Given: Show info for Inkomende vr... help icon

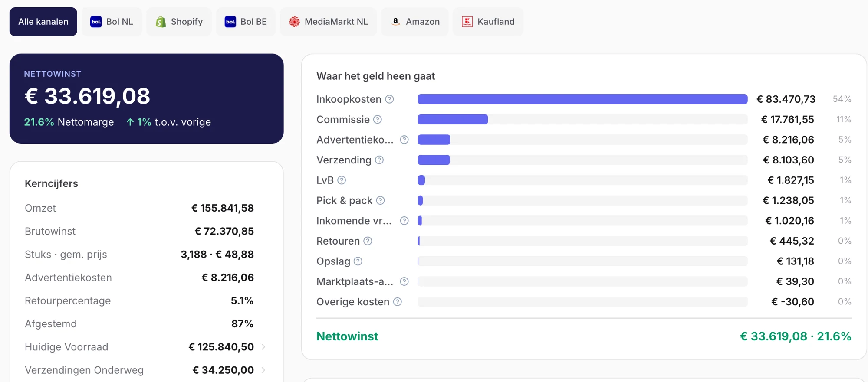Looking at the screenshot, I should [x=404, y=221].
